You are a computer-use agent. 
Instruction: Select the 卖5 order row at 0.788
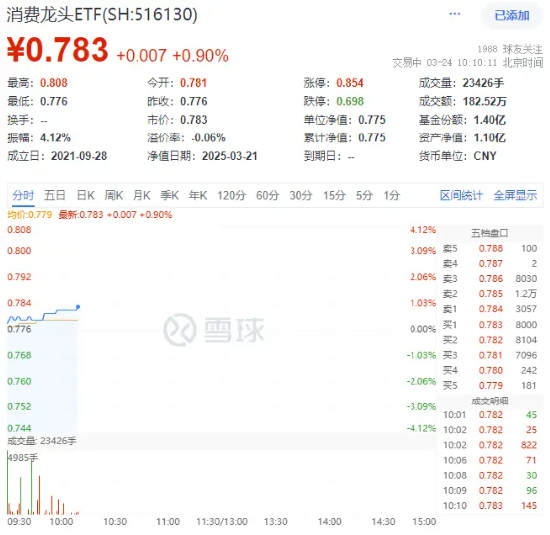pyautogui.click(x=490, y=248)
